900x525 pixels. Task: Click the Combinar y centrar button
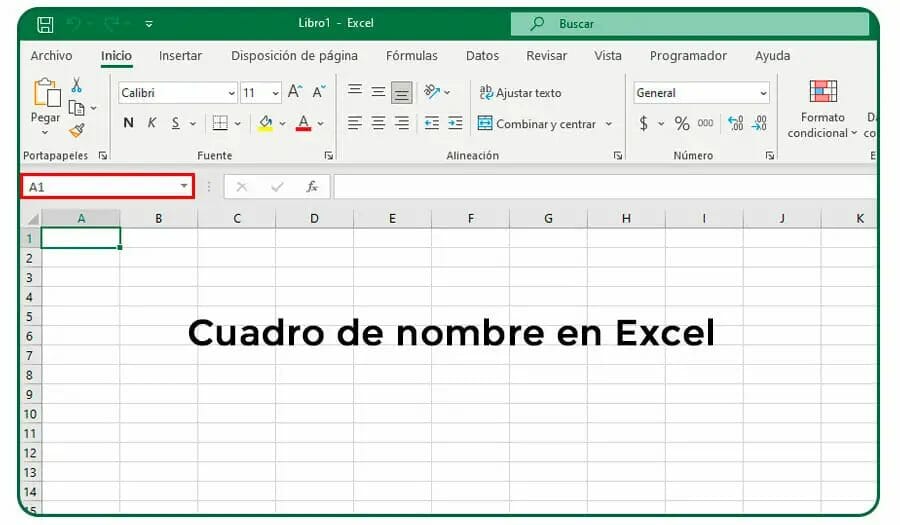(x=536, y=124)
